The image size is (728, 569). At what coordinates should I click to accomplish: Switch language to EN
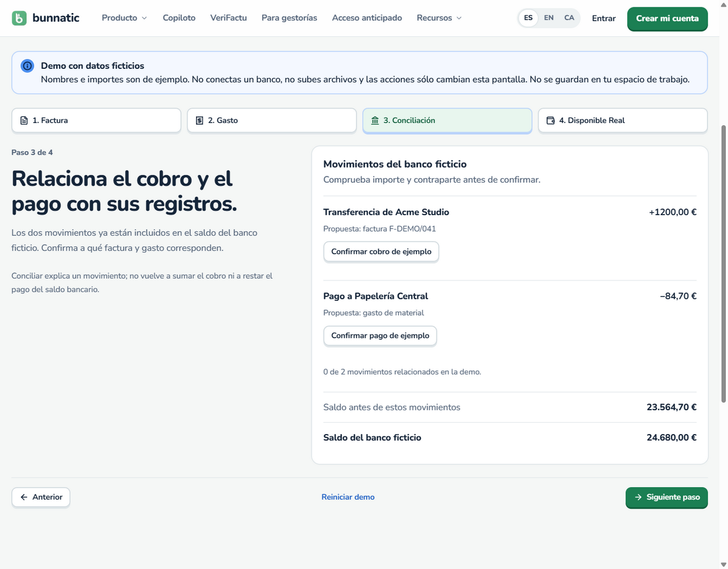549,18
